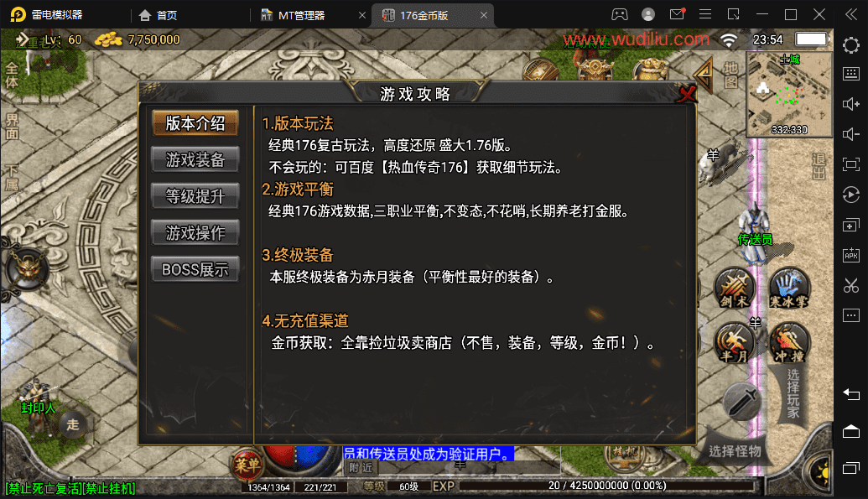Viewport: 868px width, 499px height.
Task: Collapse emulator sidebar with double chevron
Action: pos(851,14)
